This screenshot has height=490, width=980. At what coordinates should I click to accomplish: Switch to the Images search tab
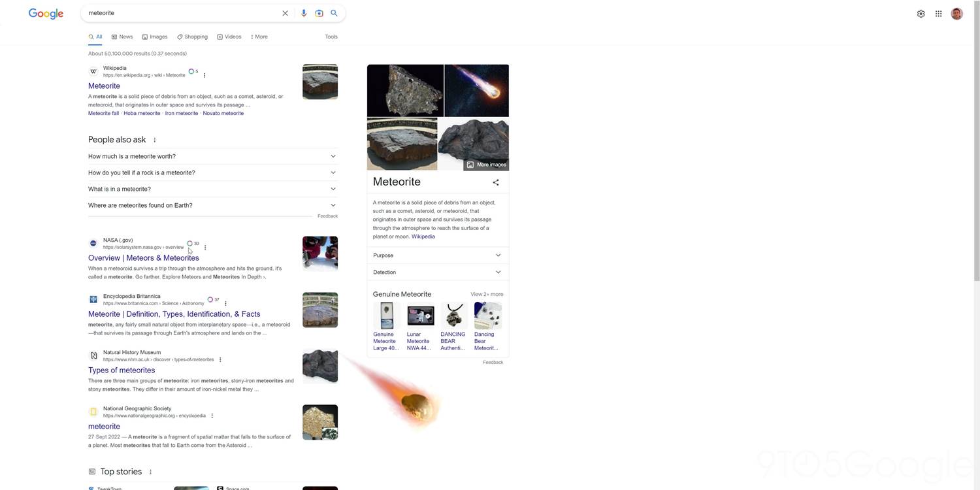[x=158, y=37]
